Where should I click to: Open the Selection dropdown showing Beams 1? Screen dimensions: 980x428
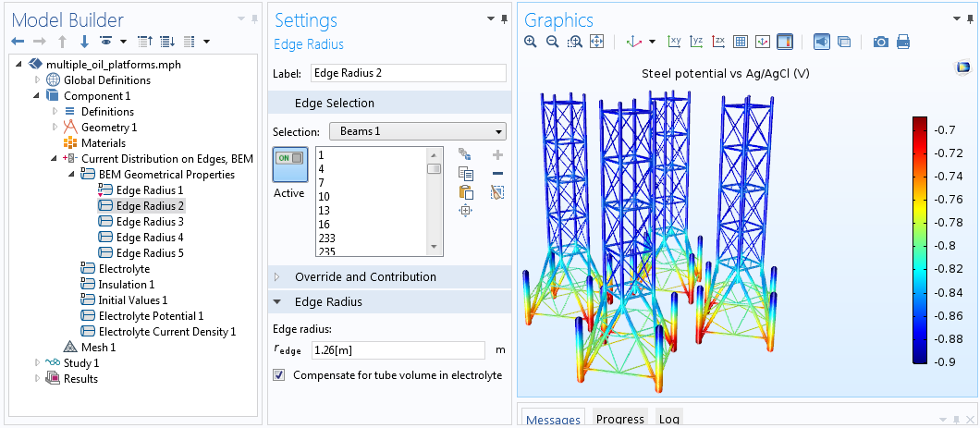coord(417,131)
